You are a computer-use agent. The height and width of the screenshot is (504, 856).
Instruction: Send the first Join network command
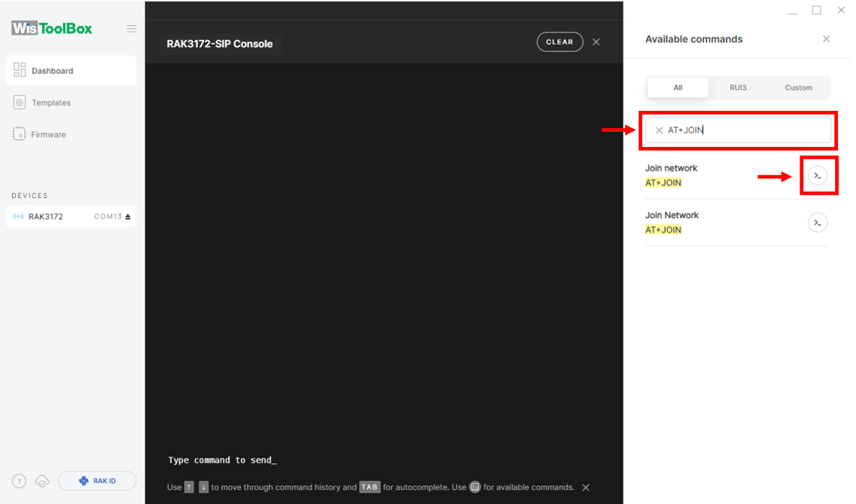pyautogui.click(x=818, y=175)
